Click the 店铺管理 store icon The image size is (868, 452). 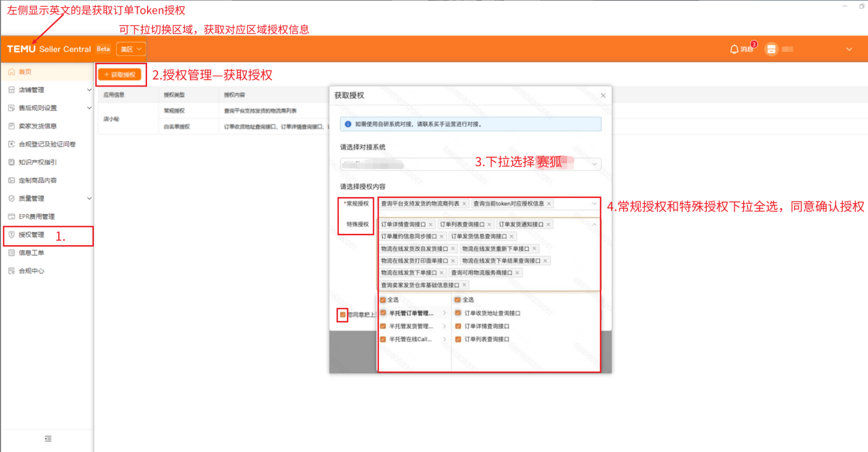(11, 90)
